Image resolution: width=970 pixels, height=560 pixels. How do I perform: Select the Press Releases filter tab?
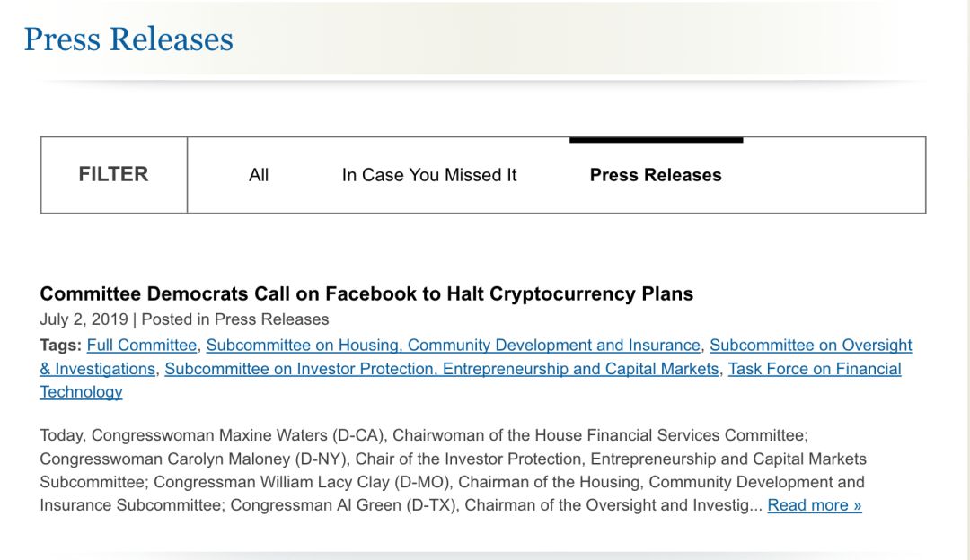click(x=656, y=175)
